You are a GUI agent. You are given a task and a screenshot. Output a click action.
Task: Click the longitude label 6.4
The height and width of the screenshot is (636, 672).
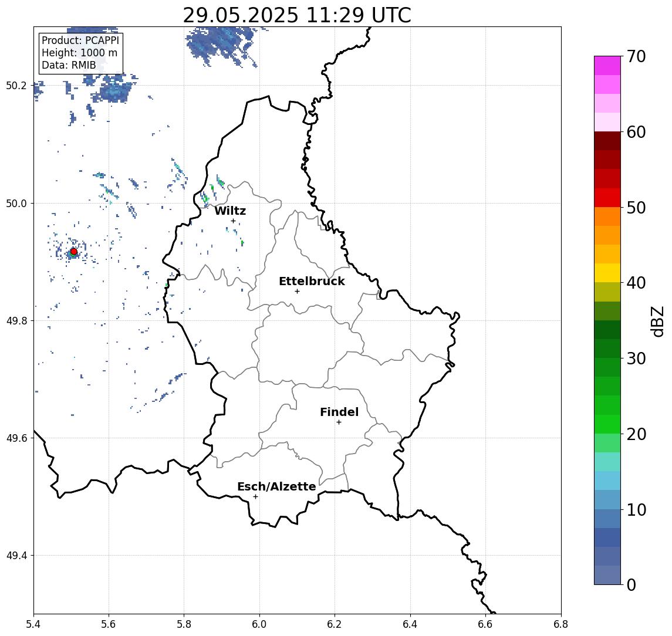coord(410,624)
